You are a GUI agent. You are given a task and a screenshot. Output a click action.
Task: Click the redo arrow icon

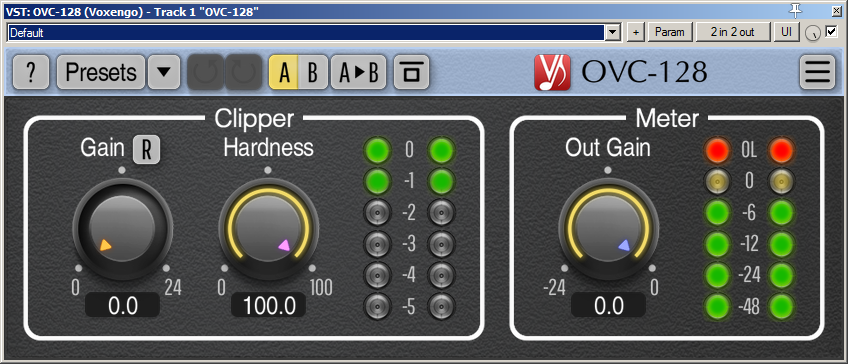[x=244, y=72]
